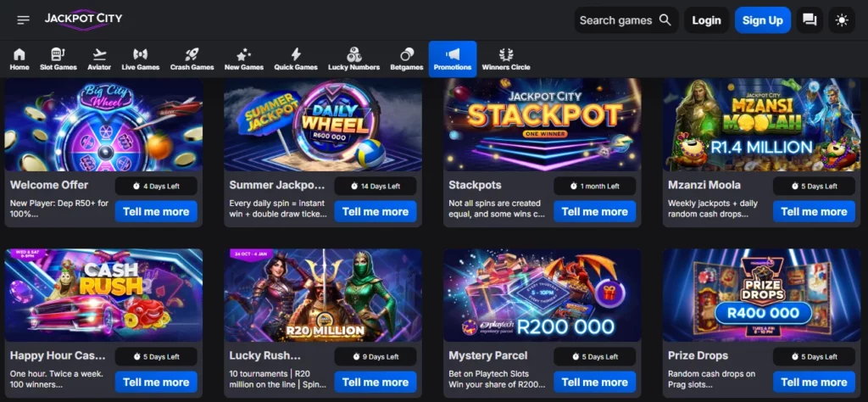The image size is (868, 402).
Task: Click the Jackpot City logo
Action: tap(84, 19)
